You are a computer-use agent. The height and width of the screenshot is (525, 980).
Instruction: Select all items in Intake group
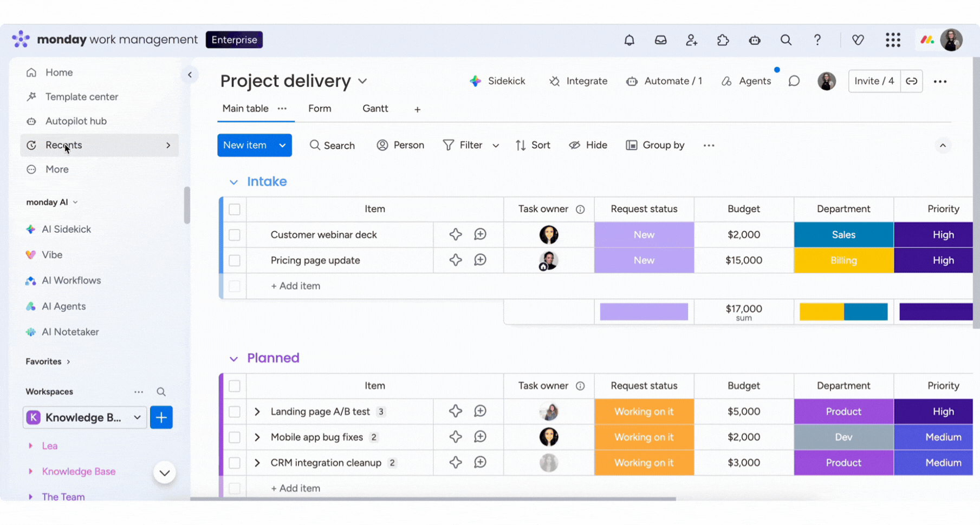tap(234, 209)
